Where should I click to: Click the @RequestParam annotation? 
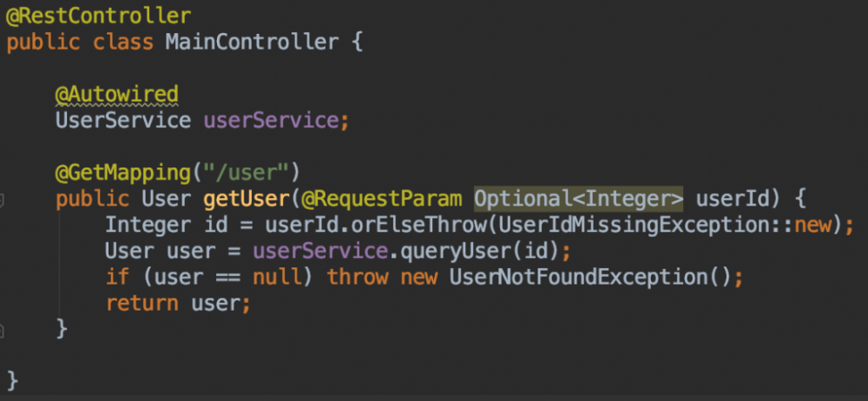point(380,199)
